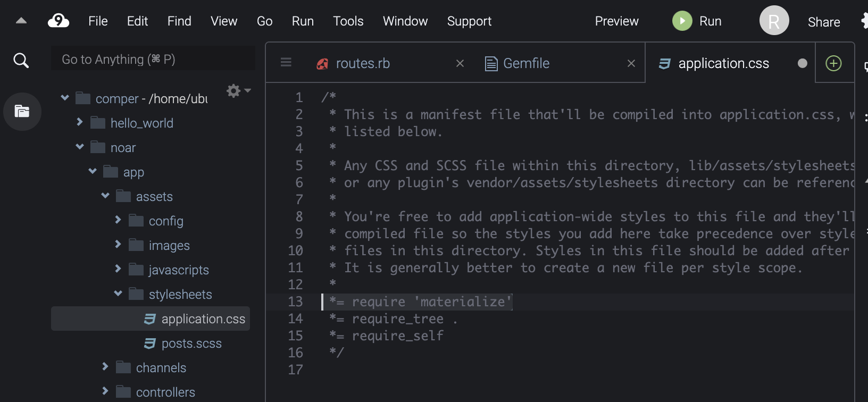Open the search magnifier icon in sidebar

(x=21, y=60)
